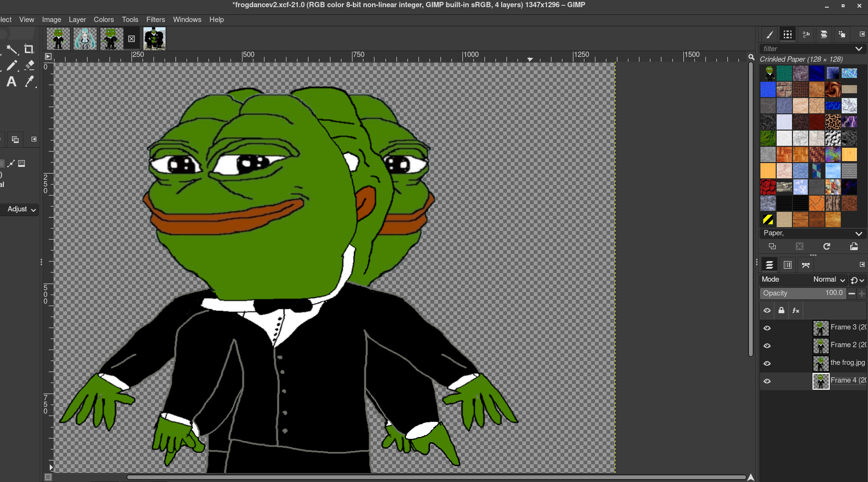Open the Image menu

[x=52, y=20]
